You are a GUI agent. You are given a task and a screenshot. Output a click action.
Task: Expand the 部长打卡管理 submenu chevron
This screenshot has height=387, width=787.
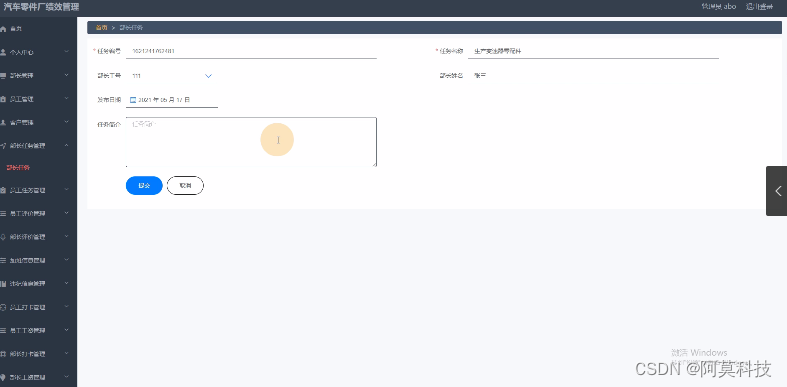pyautogui.click(x=67, y=353)
